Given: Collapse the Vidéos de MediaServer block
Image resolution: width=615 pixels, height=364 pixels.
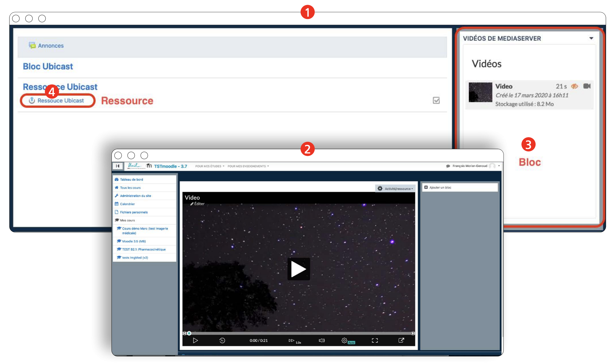Looking at the screenshot, I should coord(591,38).
